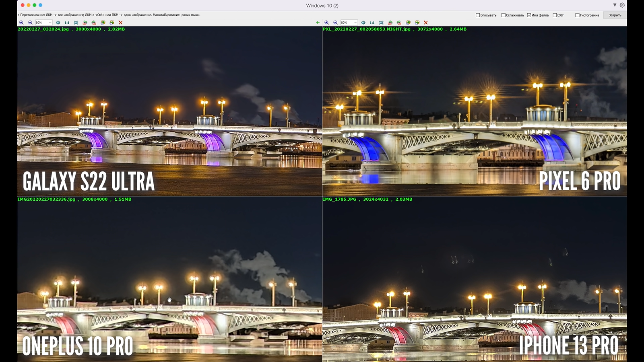Click the Galaxy S22 Ultra bridge photo
The image size is (644, 362).
click(169, 111)
